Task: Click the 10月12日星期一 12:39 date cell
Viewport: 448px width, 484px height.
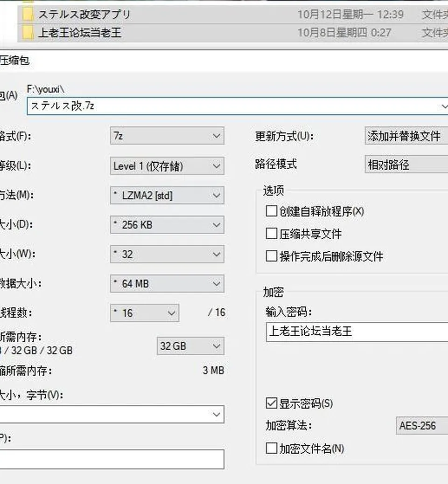Action: click(x=350, y=14)
